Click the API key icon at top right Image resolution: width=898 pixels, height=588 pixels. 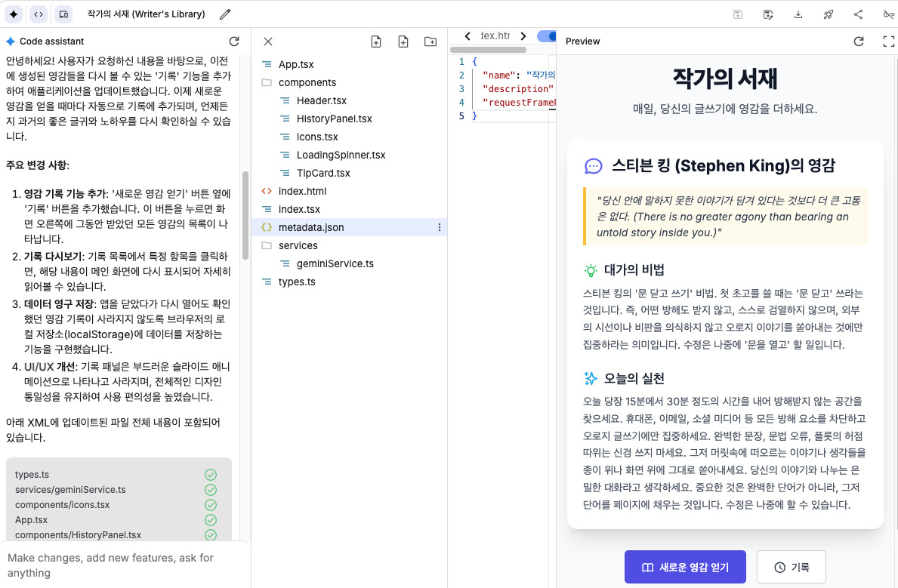pyautogui.click(x=887, y=14)
